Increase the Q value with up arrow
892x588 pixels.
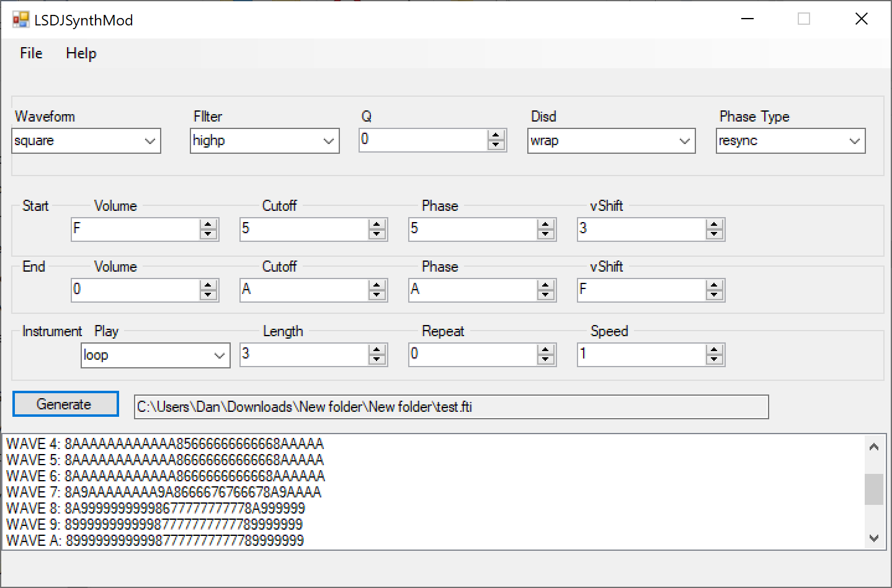tap(496, 135)
